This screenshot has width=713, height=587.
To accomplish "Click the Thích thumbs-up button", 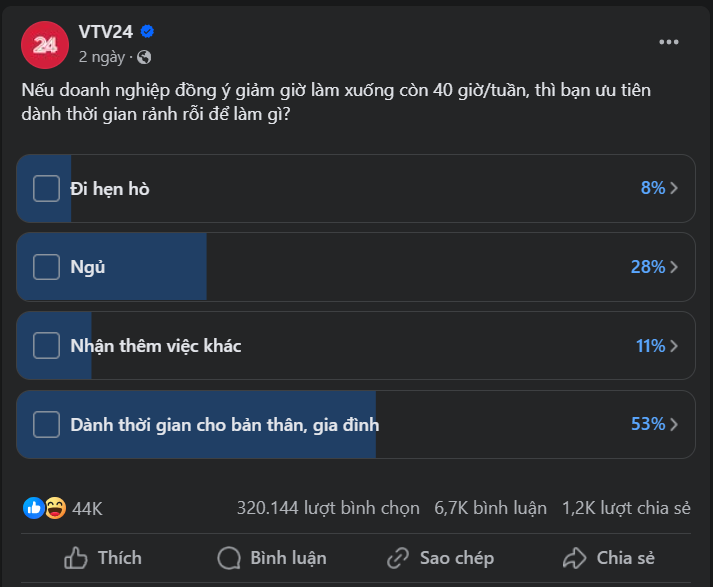I will [x=103, y=558].
